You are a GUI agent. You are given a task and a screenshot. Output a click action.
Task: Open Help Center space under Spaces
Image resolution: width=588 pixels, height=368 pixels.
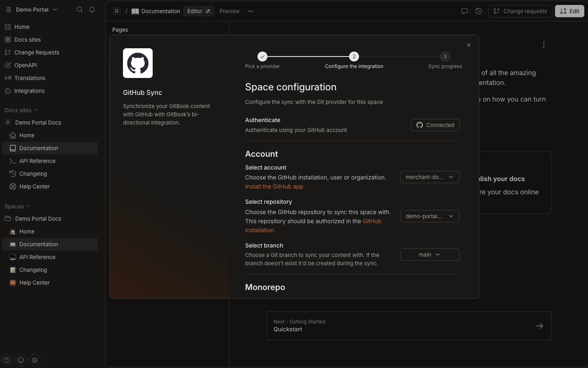tap(50, 283)
